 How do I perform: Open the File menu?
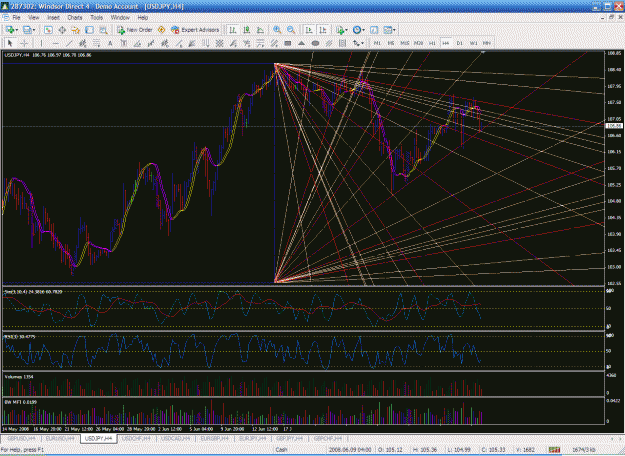tap(16, 18)
